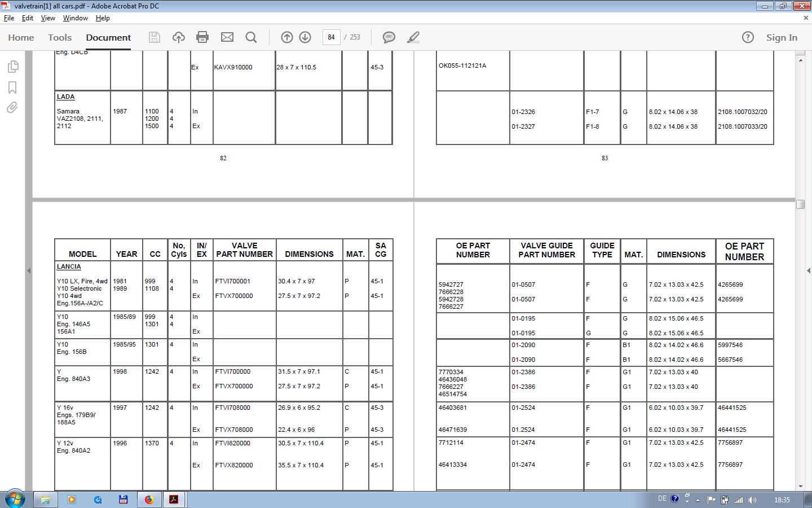
Task: Close the document with the menu bar X
Action: pyautogui.click(x=806, y=18)
